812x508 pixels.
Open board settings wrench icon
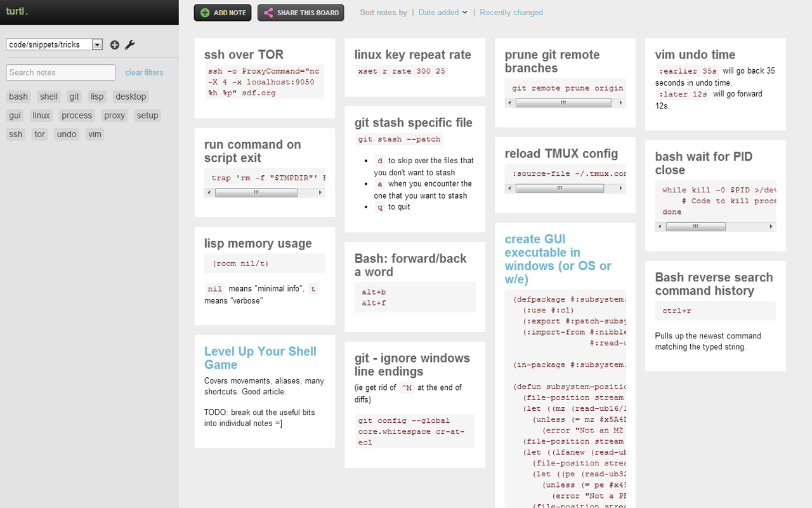(130, 44)
